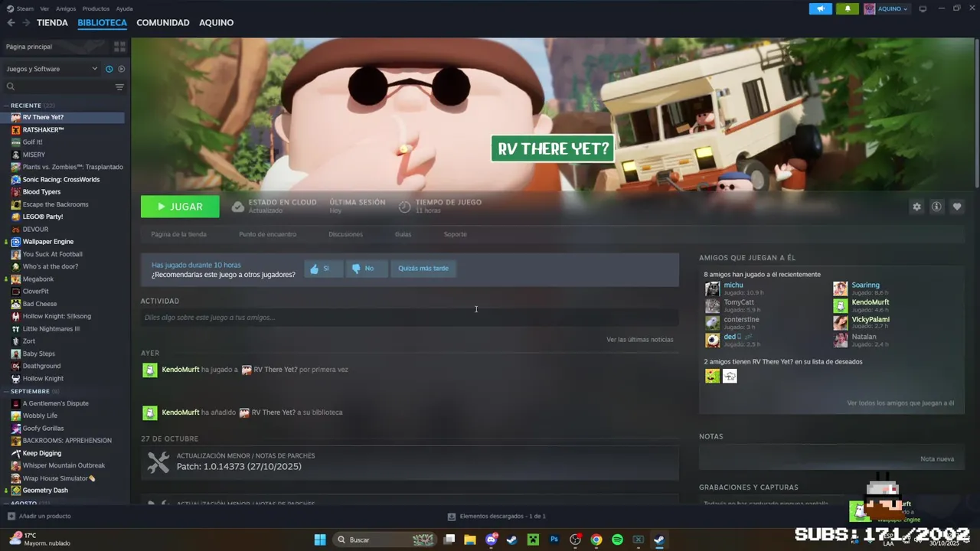Click Añadir un producto
Viewport: 980px width, 551px height.
click(x=39, y=517)
